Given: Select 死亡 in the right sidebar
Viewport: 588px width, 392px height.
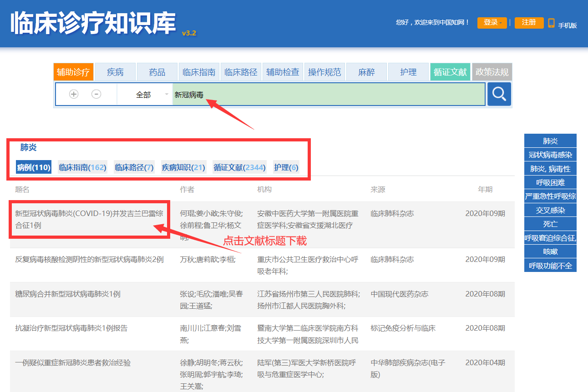Looking at the screenshot, I should pyautogui.click(x=550, y=223).
